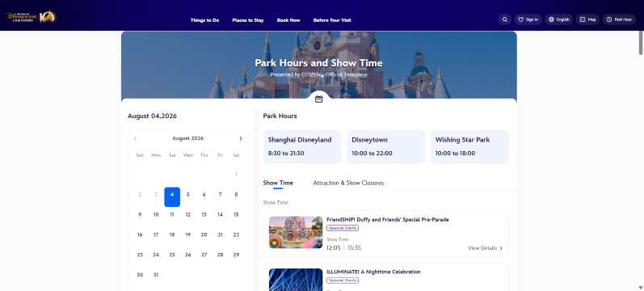Click the August 2026 month label
Image resolution: width=644 pixels, height=291 pixels.
(188, 138)
